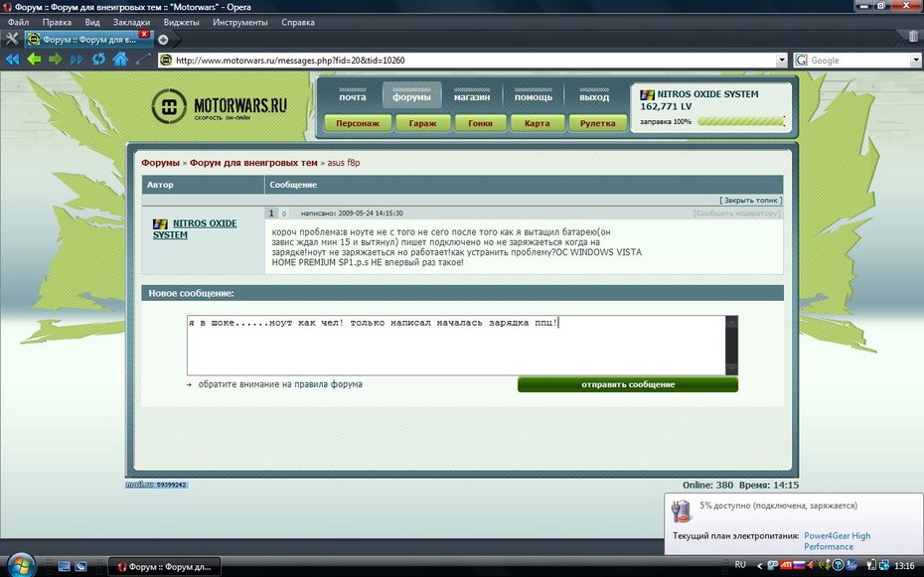Open the closed tabs trash icon
Viewport: 924px width, 577px height.
913,38
